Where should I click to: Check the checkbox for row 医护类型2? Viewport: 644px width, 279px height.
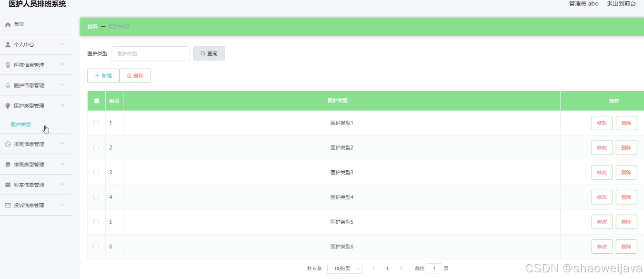pos(96,147)
